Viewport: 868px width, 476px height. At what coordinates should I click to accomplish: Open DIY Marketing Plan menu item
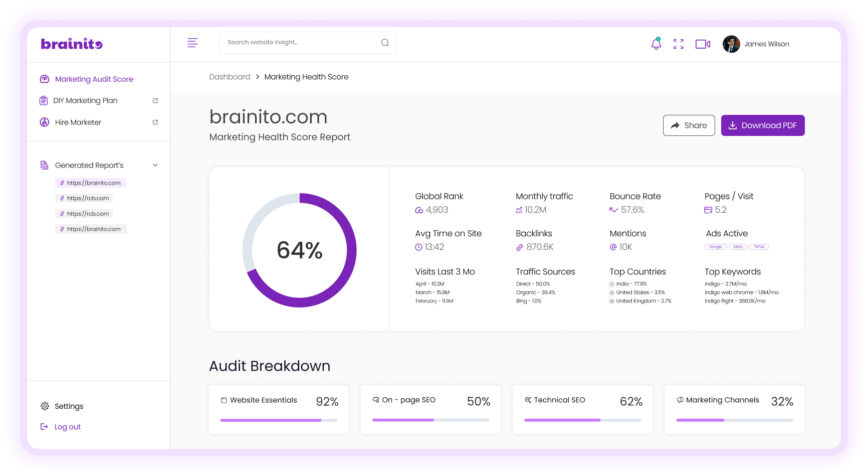pyautogui.click(x=85, y=101)
